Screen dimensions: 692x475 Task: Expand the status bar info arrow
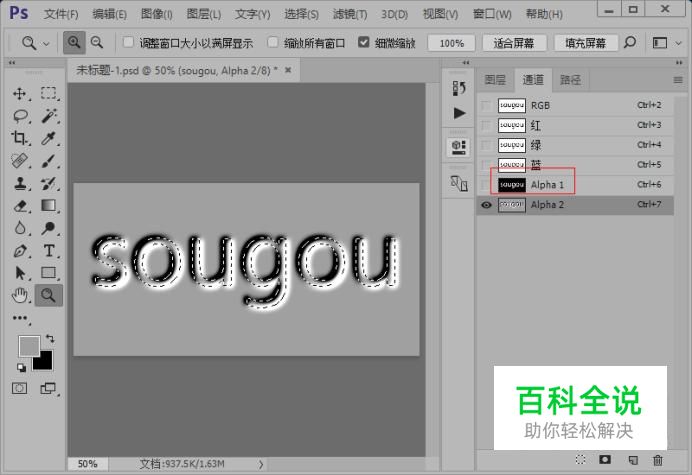pos(261,464)
